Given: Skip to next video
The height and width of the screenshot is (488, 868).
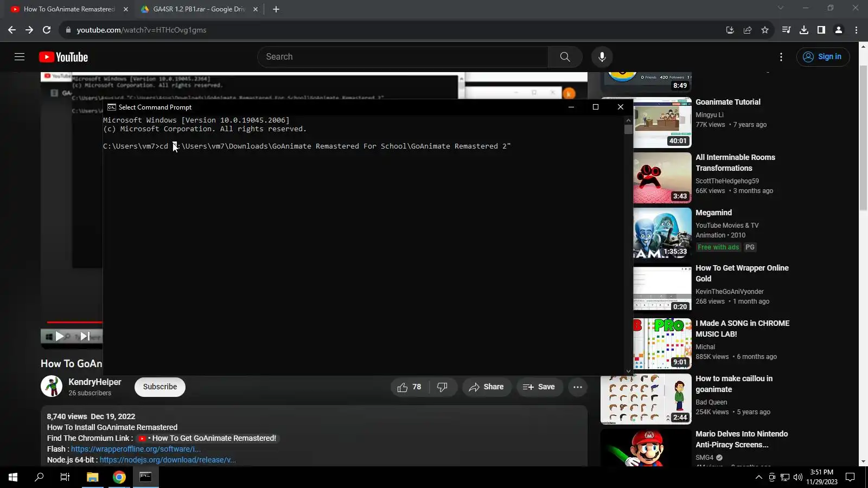Looking at the screenshot, I should [x=85, y=336].
